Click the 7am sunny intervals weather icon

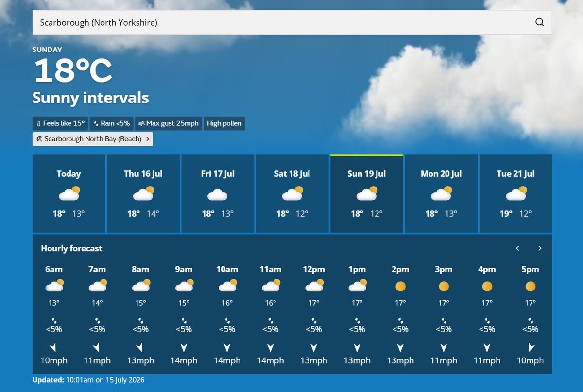coord(98,286)
